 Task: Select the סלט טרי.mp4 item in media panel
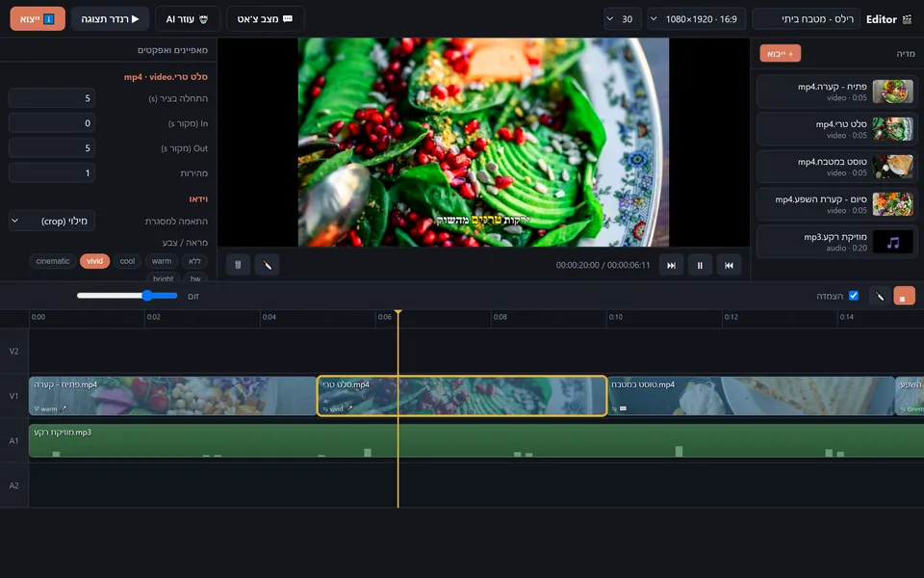point(836,129)
